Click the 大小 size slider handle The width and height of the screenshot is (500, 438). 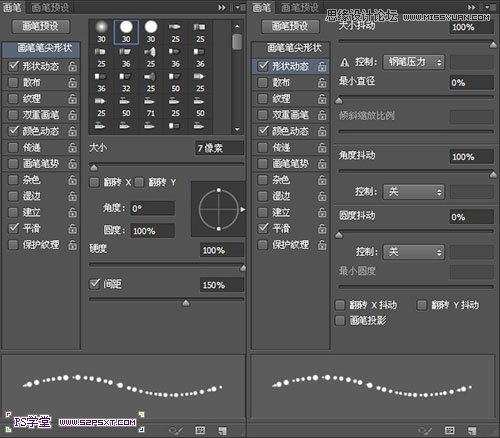[94, 167]
